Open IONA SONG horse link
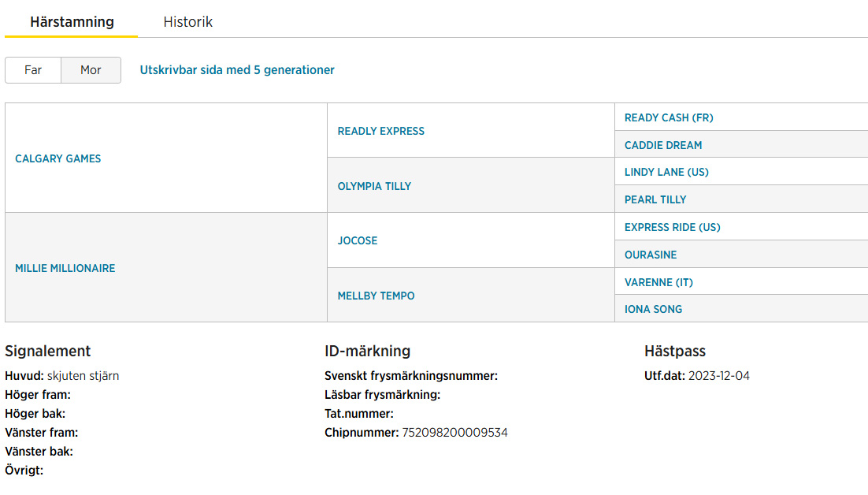The width and height of the screenshot is (868, 495). pyautogui.click(x=653, y=310)
